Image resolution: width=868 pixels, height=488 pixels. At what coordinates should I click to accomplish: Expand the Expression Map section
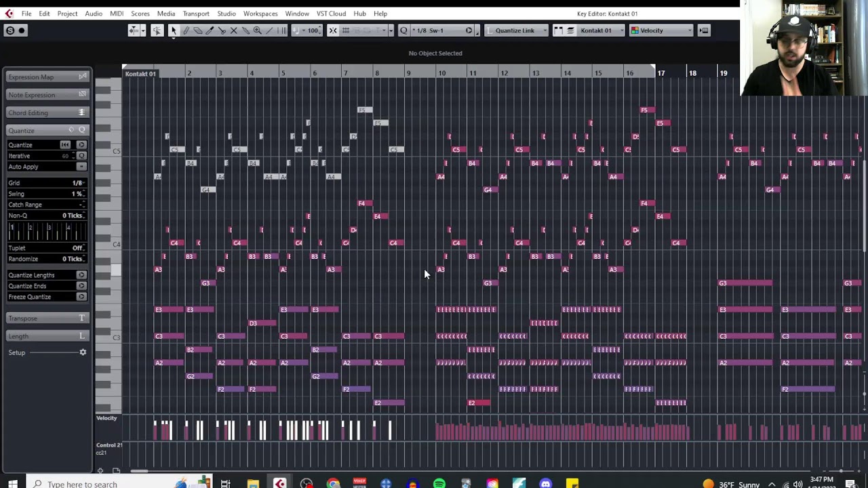pos(47,77)
